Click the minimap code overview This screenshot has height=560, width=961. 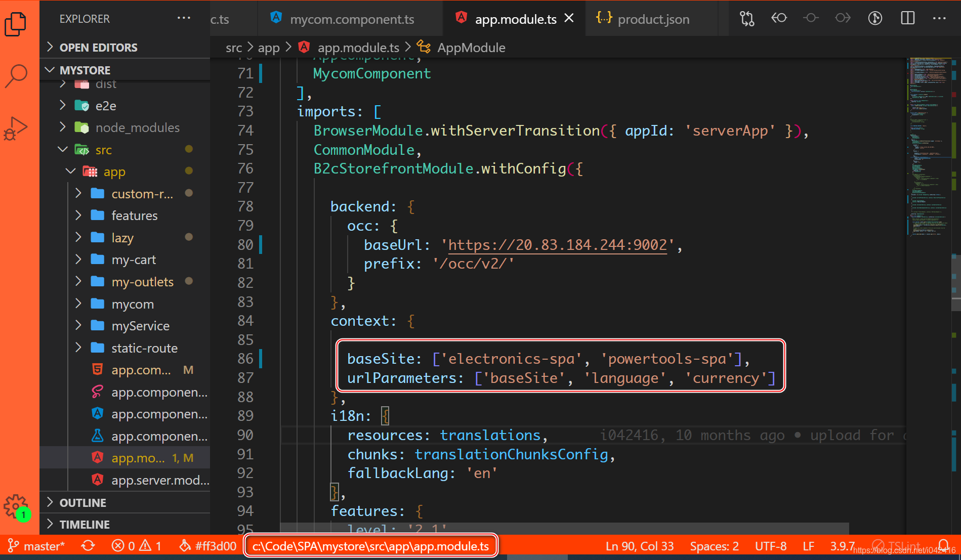point(928,147)
